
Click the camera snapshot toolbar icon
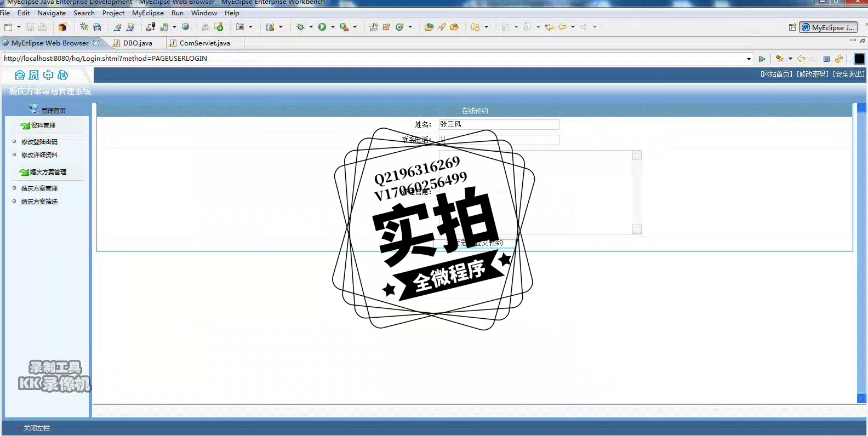[240, 27]
